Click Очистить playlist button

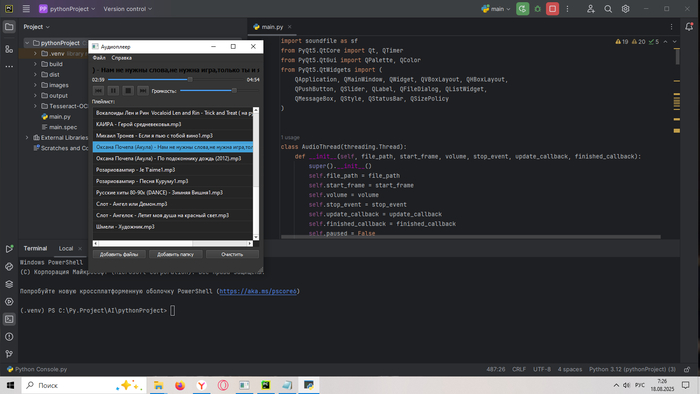tap(232, 254)
